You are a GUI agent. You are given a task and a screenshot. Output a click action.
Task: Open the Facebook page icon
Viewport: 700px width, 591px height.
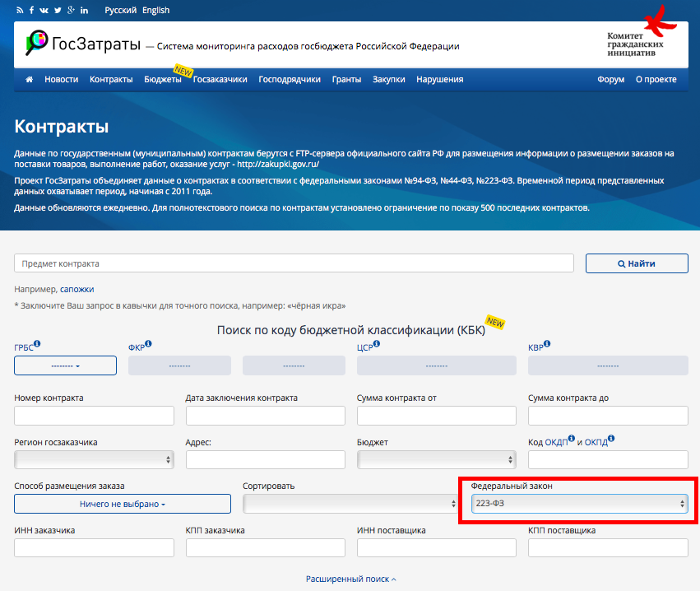pyautogui.click(x=31, y=10)
